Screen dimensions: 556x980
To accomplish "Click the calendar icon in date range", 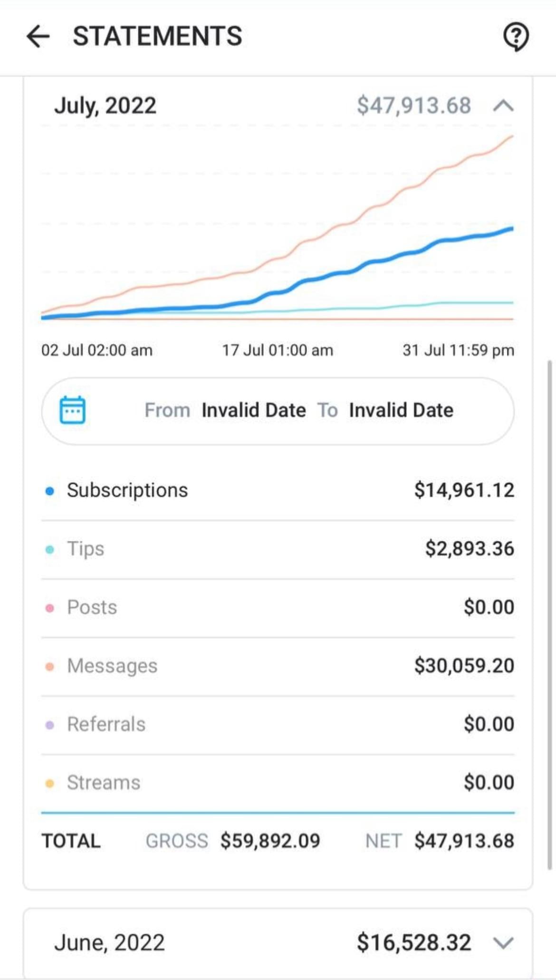I will click(72, 410).
